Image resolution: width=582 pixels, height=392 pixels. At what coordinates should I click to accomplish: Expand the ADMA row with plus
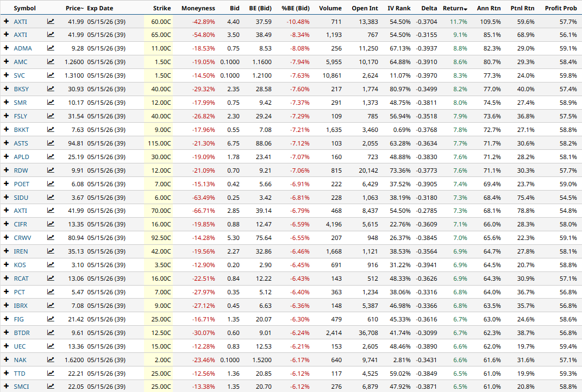point(6,48)
